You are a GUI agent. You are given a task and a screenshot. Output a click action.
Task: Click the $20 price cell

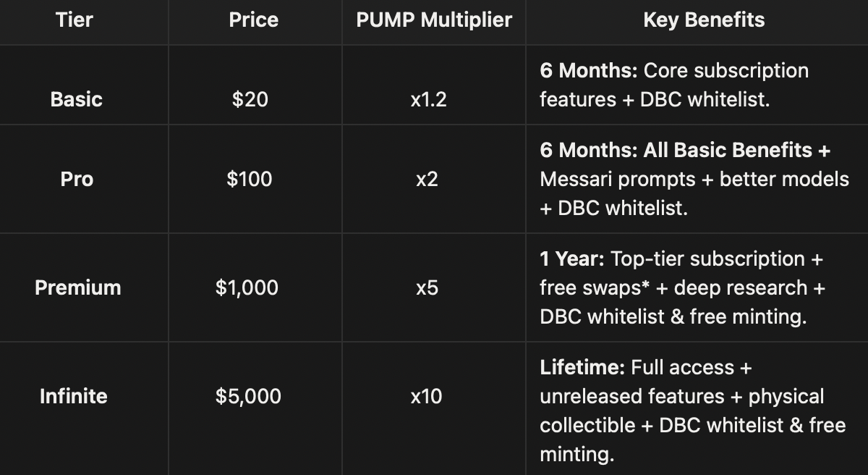[x=250, y=99]
